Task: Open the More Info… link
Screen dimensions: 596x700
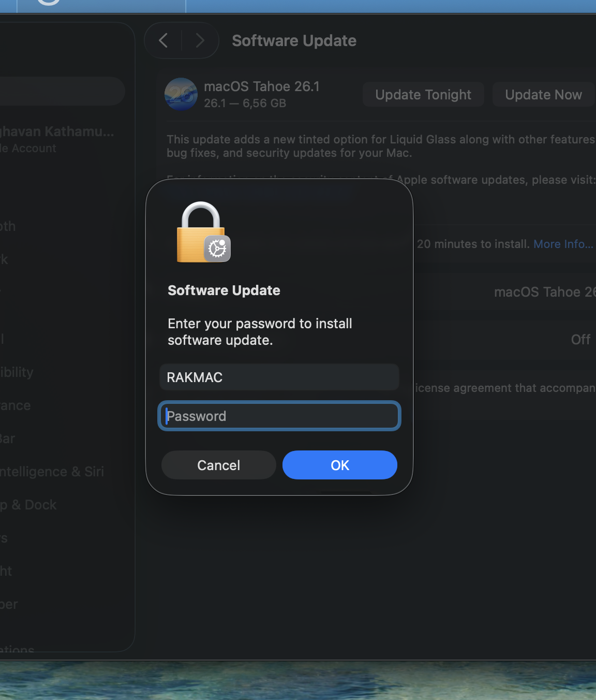Action: [563, 244]
